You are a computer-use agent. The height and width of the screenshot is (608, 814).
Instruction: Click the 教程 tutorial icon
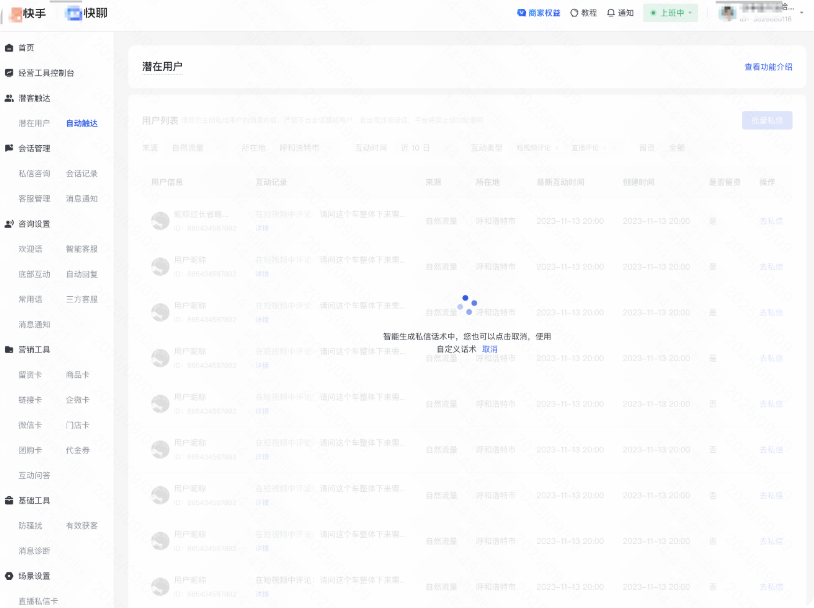[x=574, y=13]
